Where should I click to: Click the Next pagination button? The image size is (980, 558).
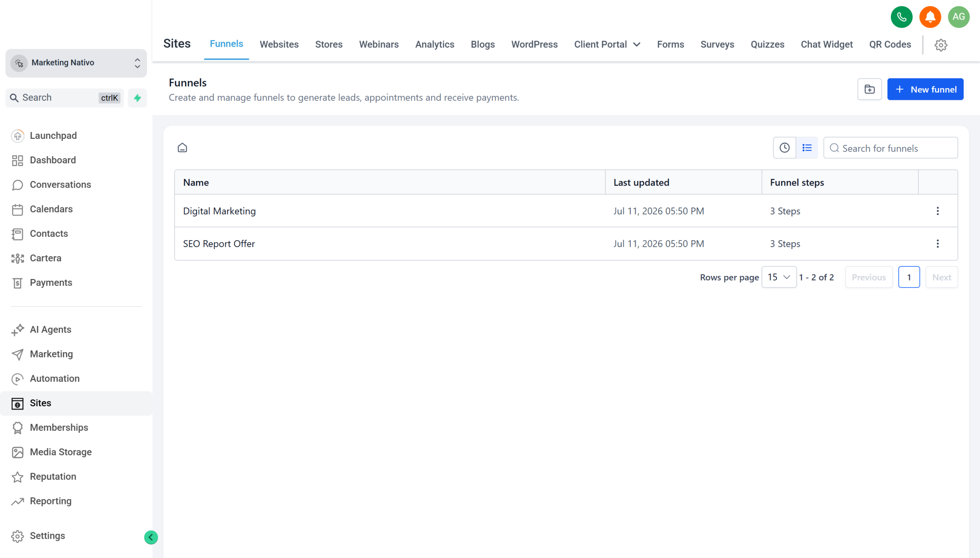tap(941, 277)
